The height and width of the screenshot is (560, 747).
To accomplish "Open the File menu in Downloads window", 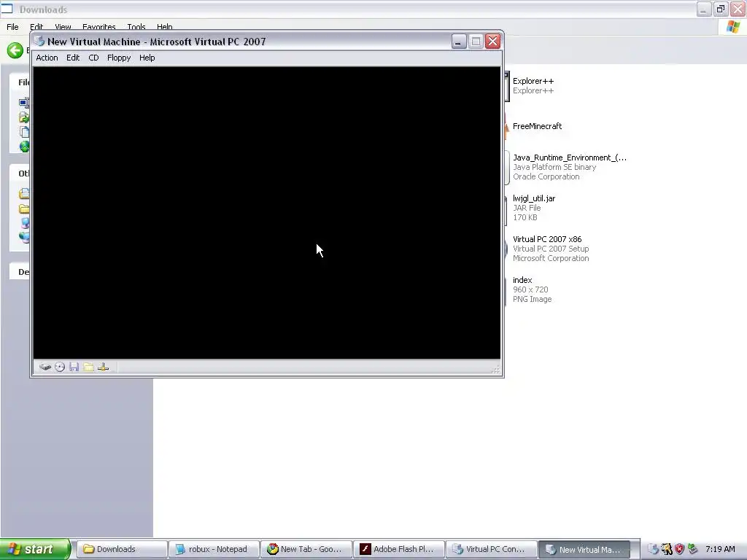I will (12, 27).
